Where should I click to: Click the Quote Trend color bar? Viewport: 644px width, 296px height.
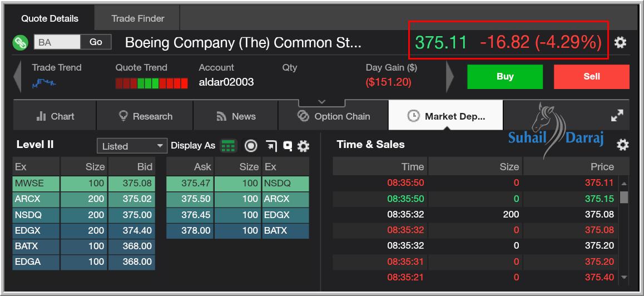tap(152, 83)
